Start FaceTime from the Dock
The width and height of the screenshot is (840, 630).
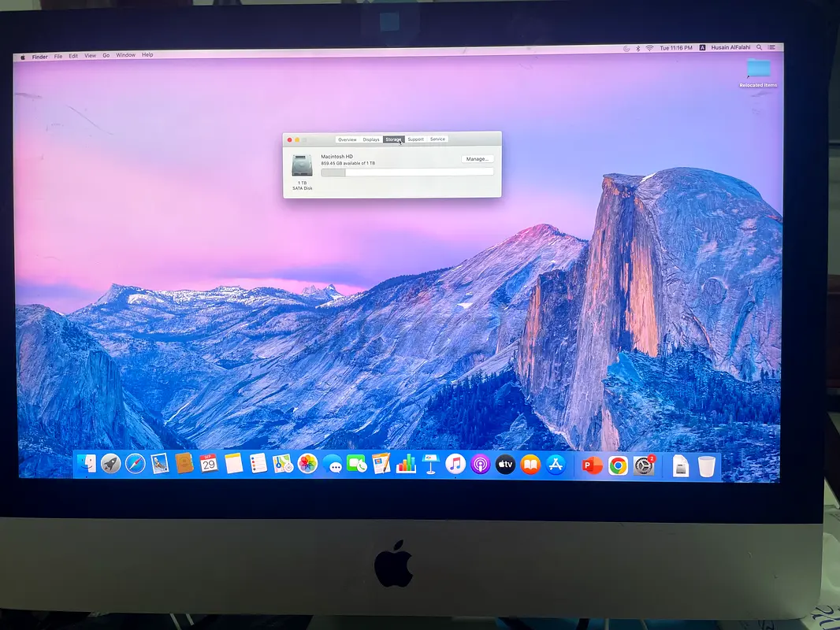point(356,464)
